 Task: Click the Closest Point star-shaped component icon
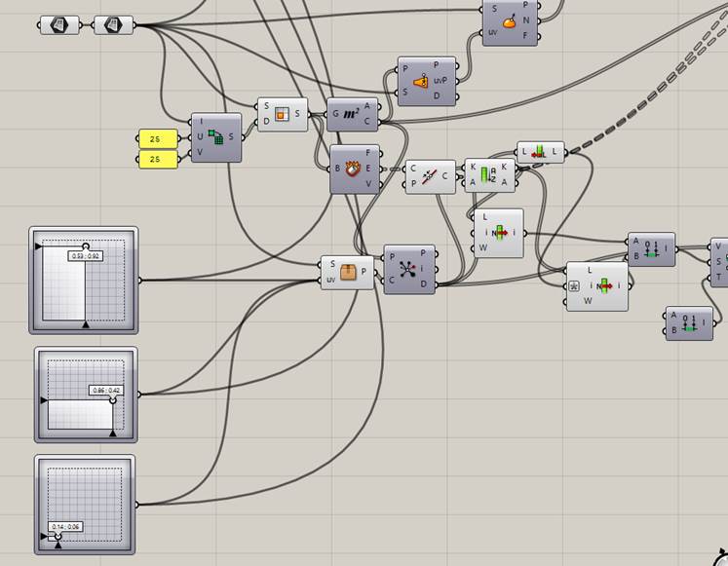409,270
